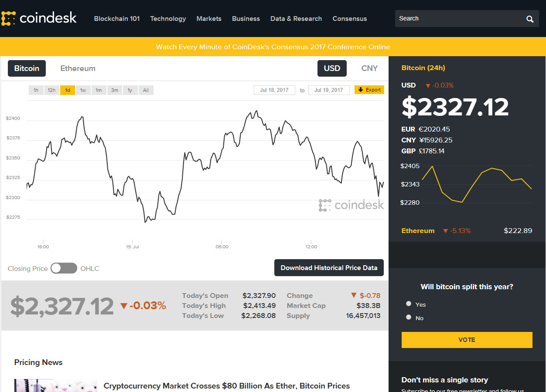This screenshot has width=546, height=392.
Task: Click the Pricing News heading
Action: pyautogui.click(x=38, y=362)
